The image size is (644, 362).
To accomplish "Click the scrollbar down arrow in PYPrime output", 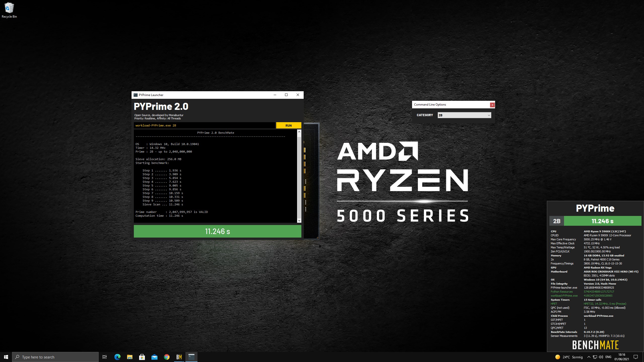I will (299, 220).
